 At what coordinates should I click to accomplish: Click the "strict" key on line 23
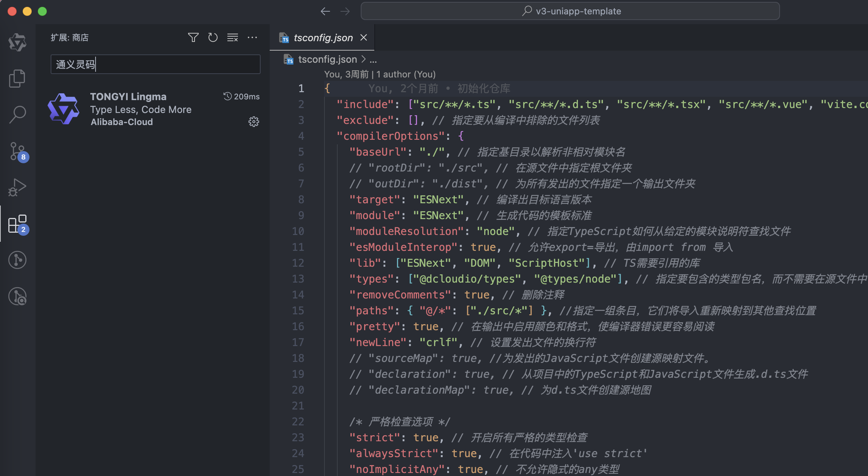pyautogui.click(x=375, y=437)
